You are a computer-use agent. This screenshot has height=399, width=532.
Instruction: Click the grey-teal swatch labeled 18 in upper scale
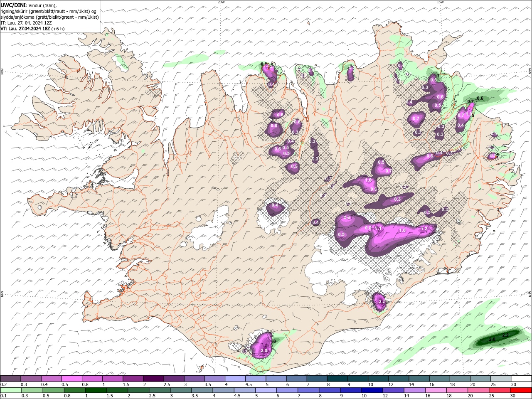(x=460, y=379)
